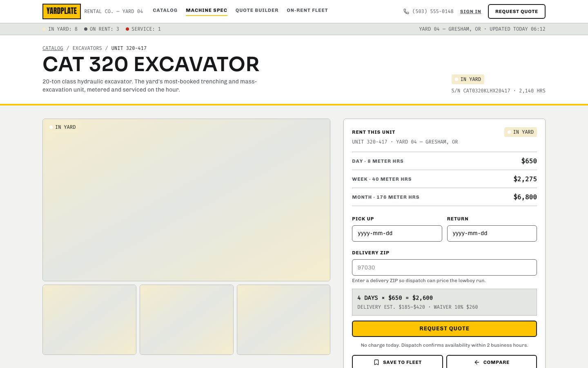Click the 'IN YARD: 8' status entry
Image resolution: width=588 pixels, height=368 pixels.
point(60,29)
